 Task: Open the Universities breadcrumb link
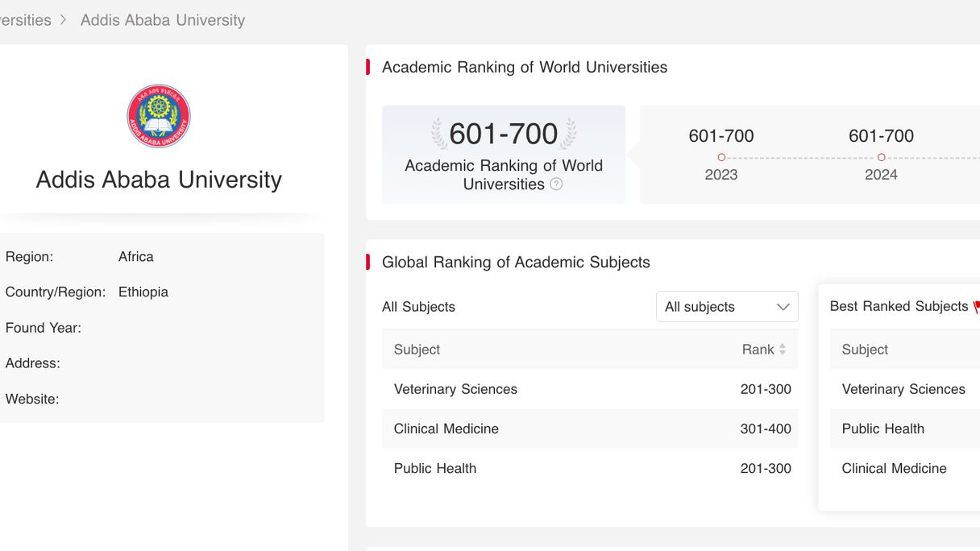(26, 20)
